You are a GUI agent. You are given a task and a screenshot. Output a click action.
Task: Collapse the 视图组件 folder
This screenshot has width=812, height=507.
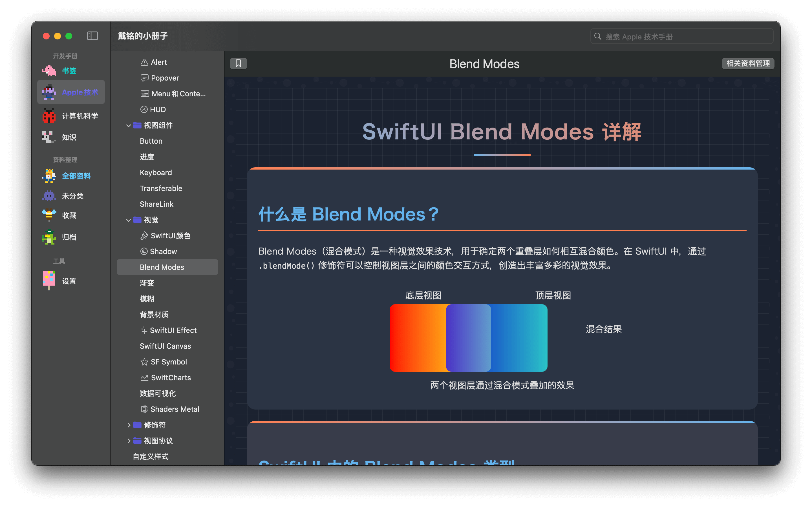tap(129, 125)
